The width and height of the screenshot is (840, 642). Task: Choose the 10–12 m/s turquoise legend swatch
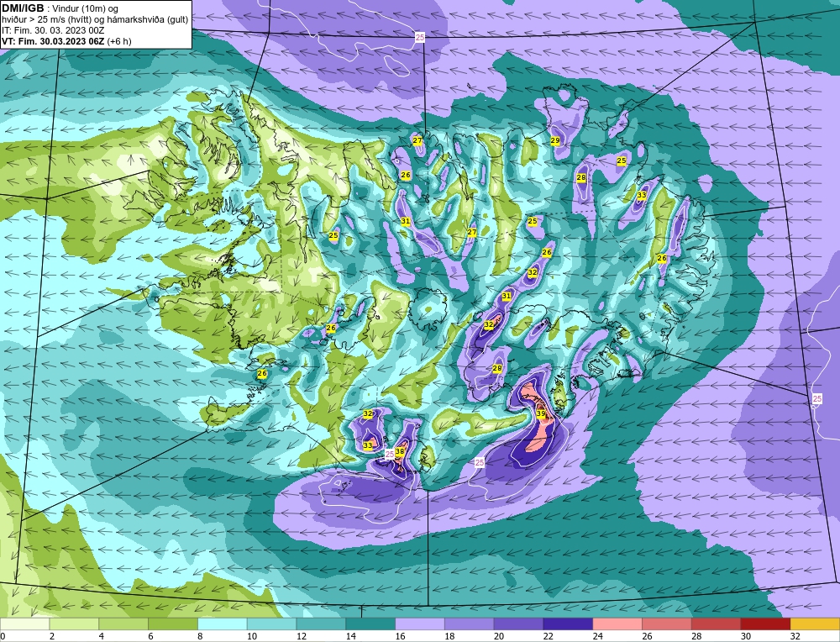(x=271, y=624)
